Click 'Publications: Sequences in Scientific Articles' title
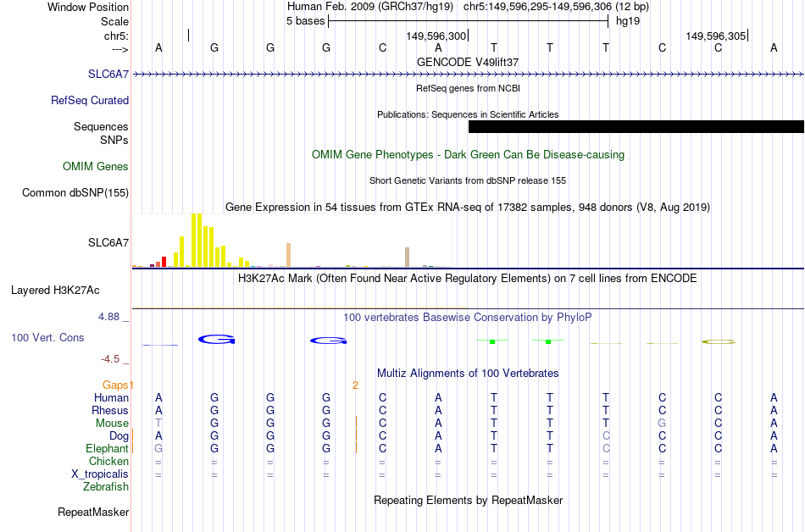This screenshot has height=532, width=805. click(468, 114)
